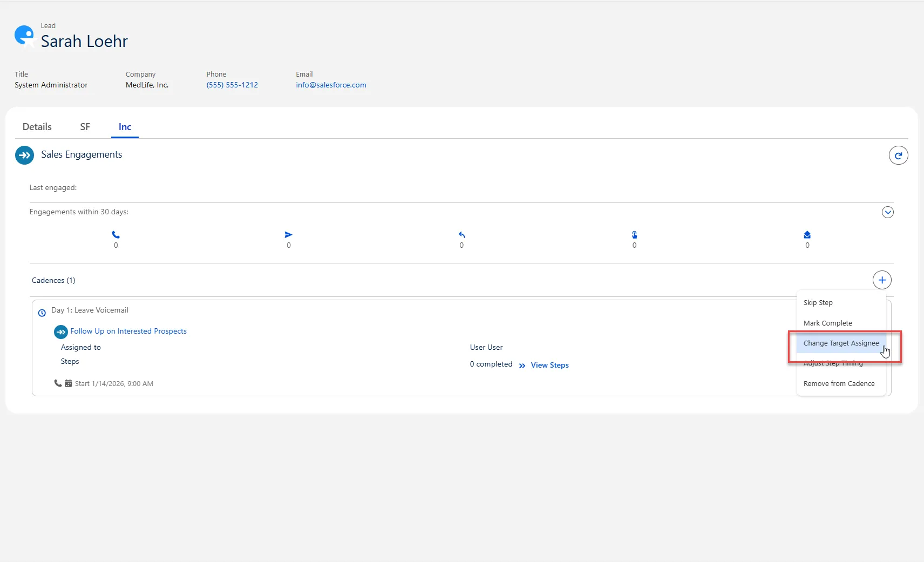Refresh the Sales Engagements panel
Viewport: 924px width, 562px height.
pos(898,155)
